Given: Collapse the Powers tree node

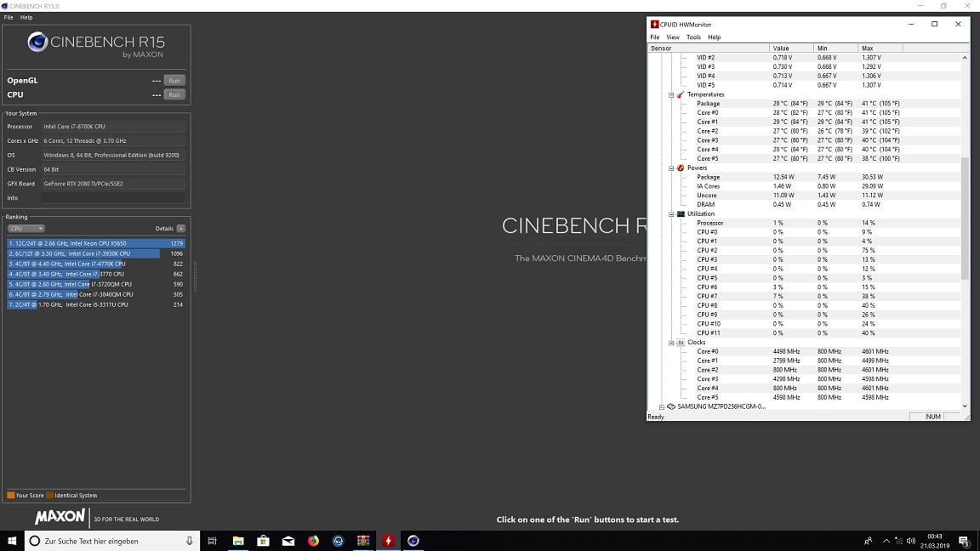Looking at the screenshot, I should coord(671,168).
